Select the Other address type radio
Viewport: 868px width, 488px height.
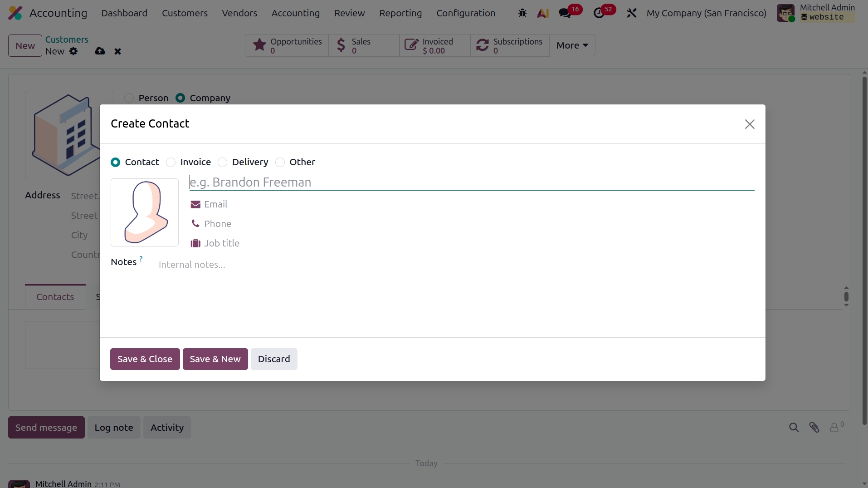click(280, 162)
